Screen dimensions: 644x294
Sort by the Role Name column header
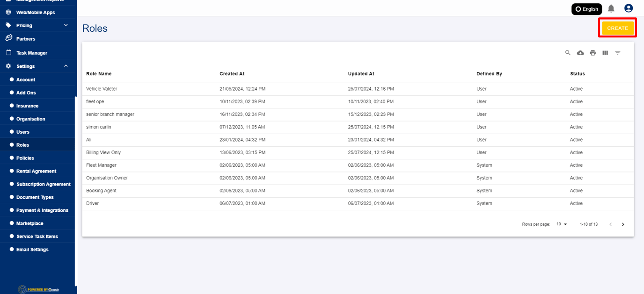click(x=99, y=74)
